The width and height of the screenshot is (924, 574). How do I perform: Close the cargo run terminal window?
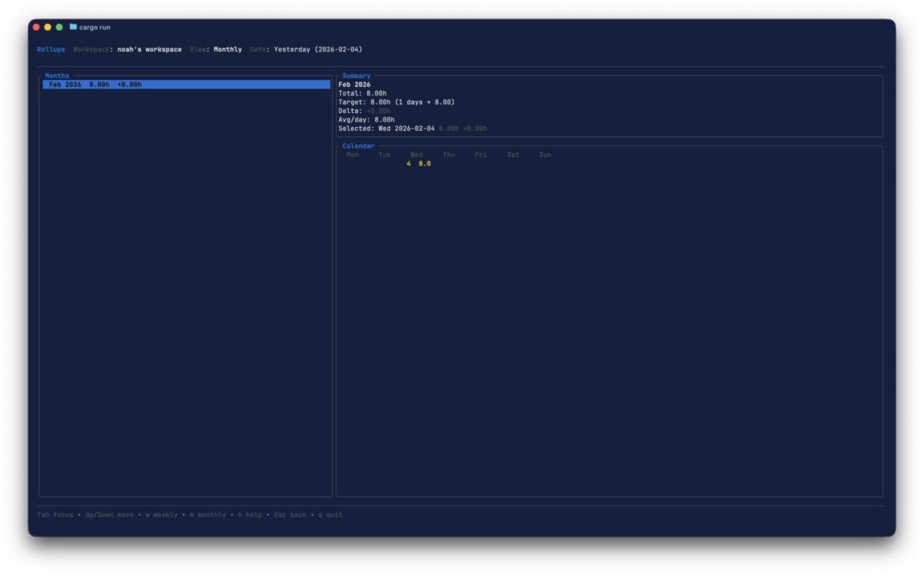36,27
